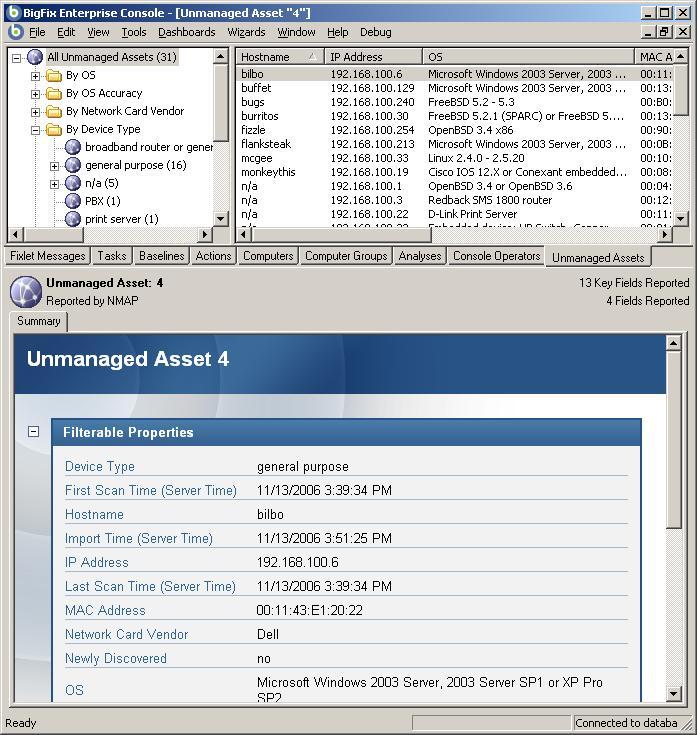The width and height of the screenshot is (697, 735).
Task: Click the broadband router globe icon
Action: (73, 147)
